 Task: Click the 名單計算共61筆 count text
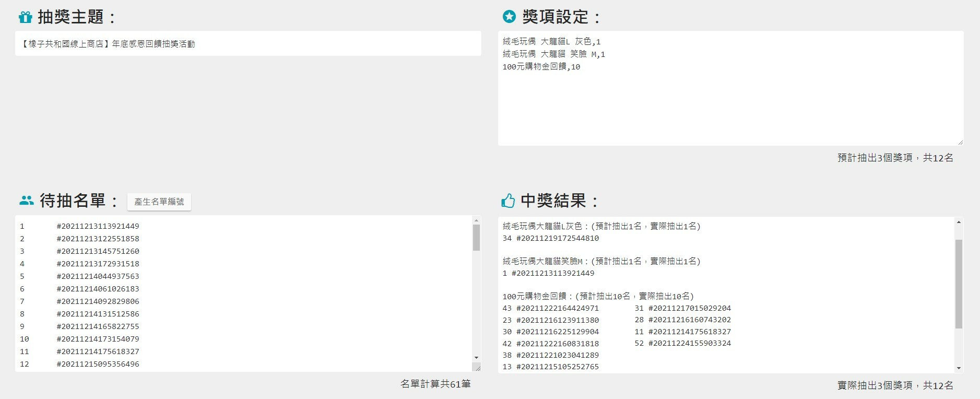pos(435,384)
